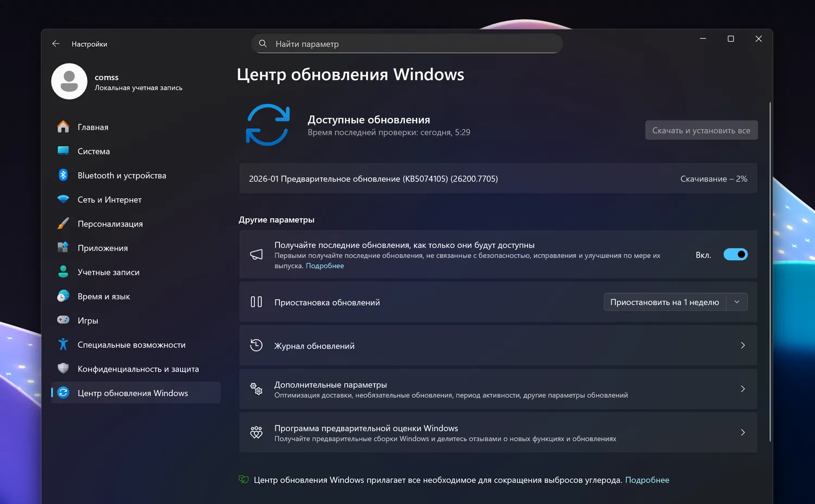
Task: Click the Персонализация paintbrush icon
Action: click(63, 223)
